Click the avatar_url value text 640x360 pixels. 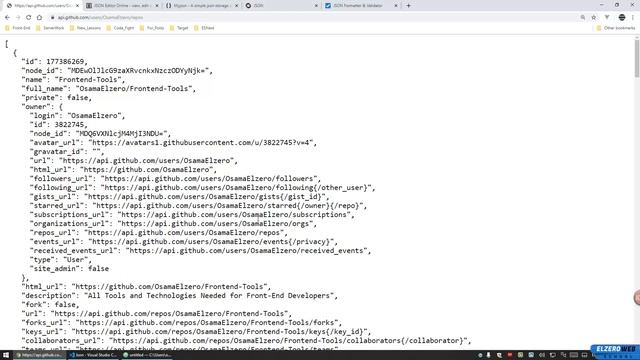coord(202,142)
